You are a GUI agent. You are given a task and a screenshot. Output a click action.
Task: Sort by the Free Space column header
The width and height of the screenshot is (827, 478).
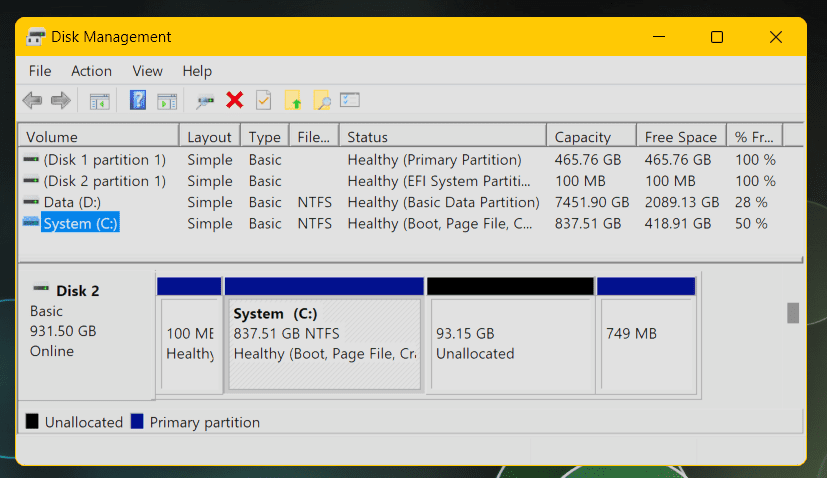coord(681,137)
